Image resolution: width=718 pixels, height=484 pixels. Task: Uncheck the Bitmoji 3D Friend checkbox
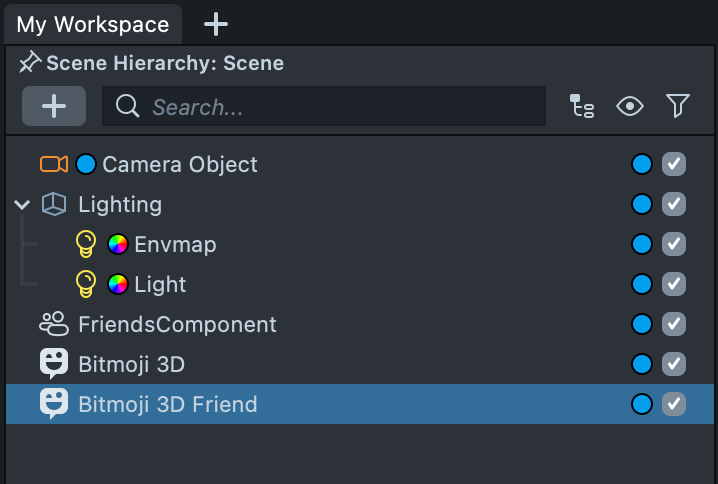674,404
